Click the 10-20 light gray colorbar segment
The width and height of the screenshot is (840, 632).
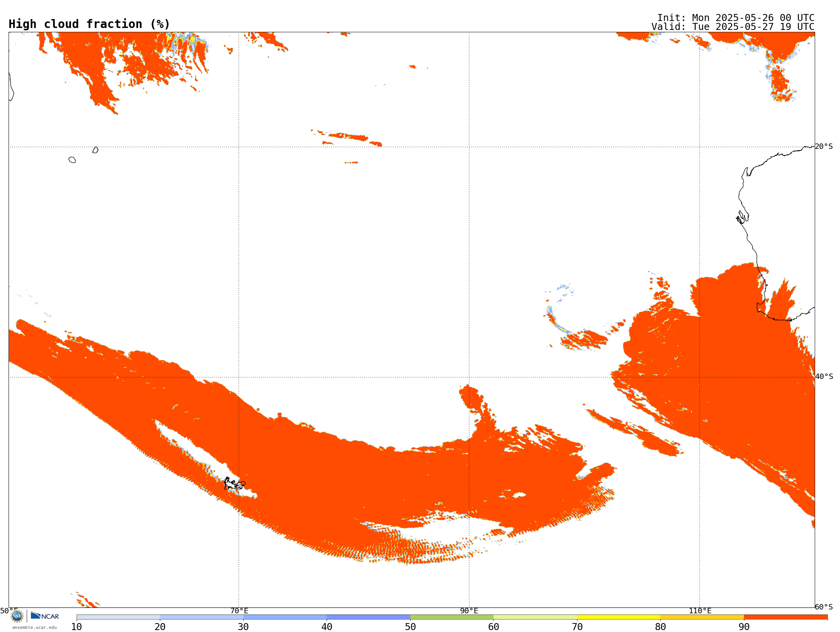118,617
